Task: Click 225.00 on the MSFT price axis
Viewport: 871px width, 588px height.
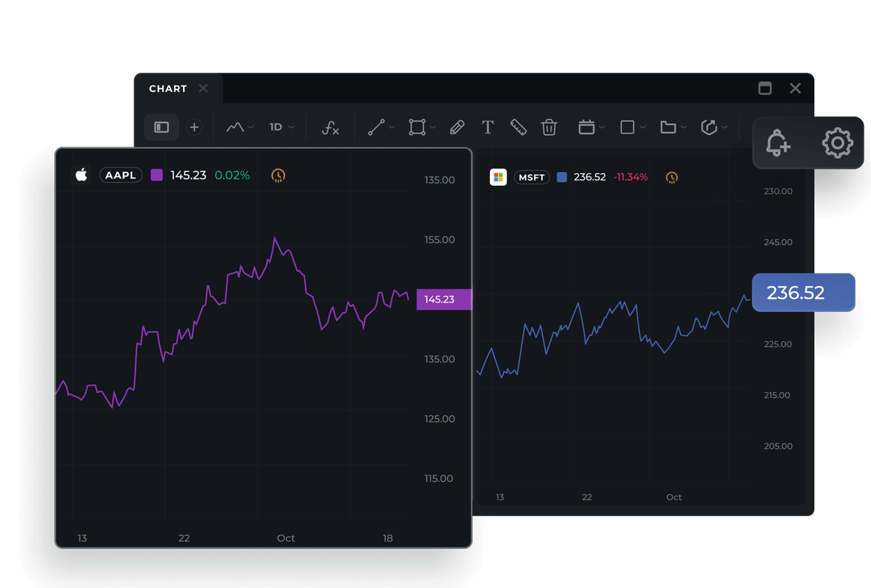Action: (777, 344)
